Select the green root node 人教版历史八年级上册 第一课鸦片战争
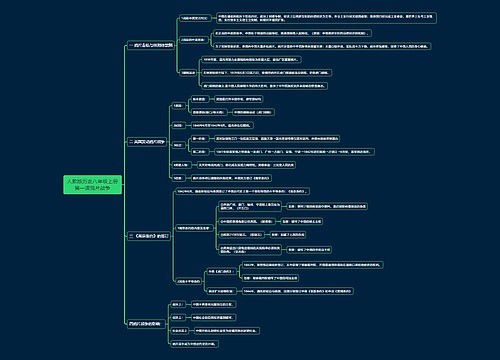Viewport: 500px width, 360px height. [93, 185]
